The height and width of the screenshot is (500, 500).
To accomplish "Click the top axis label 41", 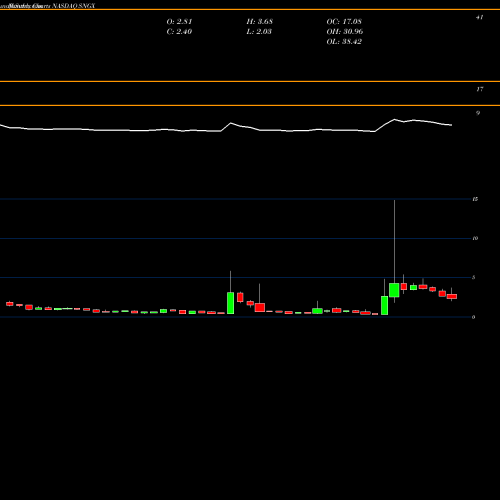I will (479, 17).
